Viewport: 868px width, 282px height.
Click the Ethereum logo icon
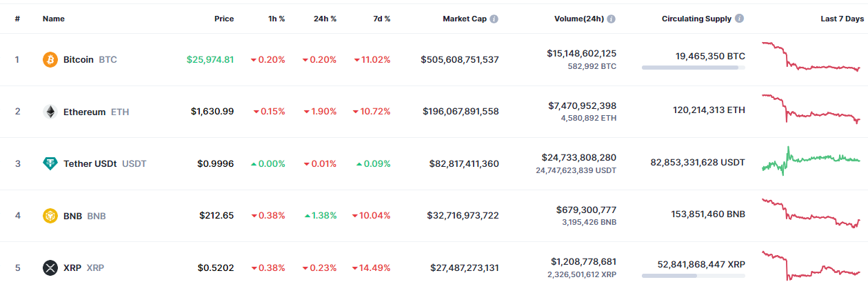click(50, 112)
